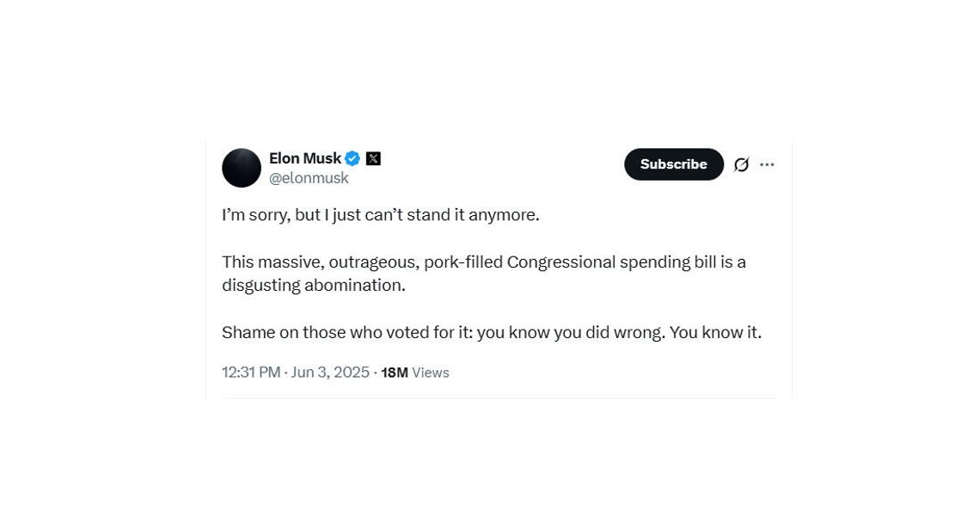The height and width of the screenshot is (518, 980).
Task: Click the word "Congressional" in the post
Action: (561, 262)
